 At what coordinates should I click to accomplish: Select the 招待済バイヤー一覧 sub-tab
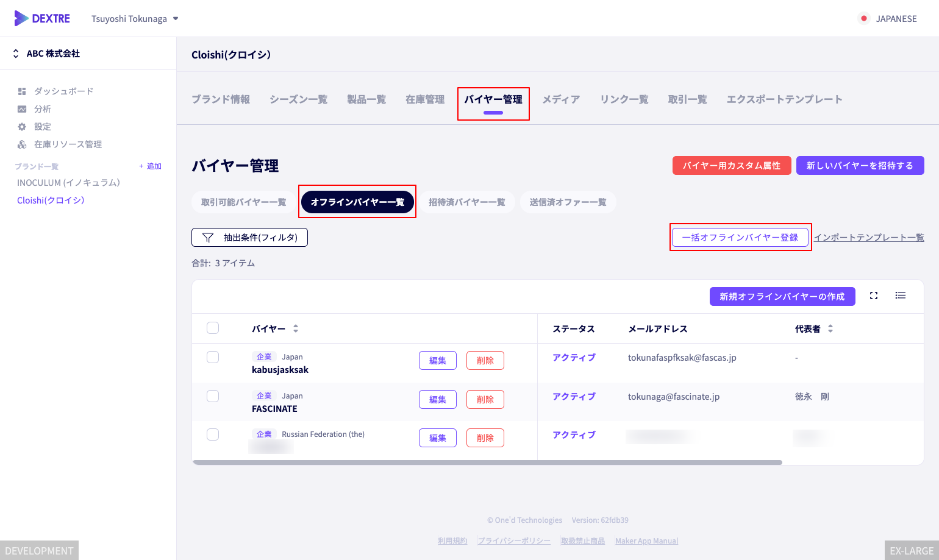(x=467, y=202)
